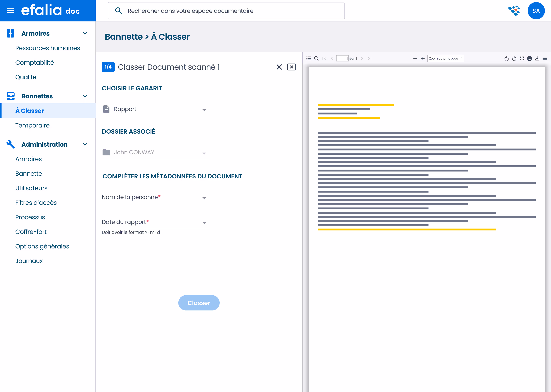Zoom out with the minus button
The height and width of the screenshot is (392, 551).
[x=415, y=58]
